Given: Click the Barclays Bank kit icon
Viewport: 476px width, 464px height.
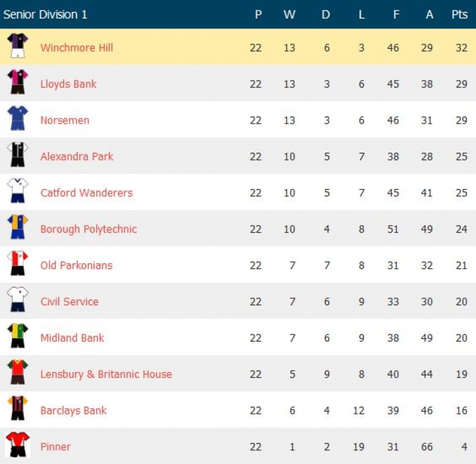Looking at the screenshot, I should pyautogui.click(x=17, y=409).
